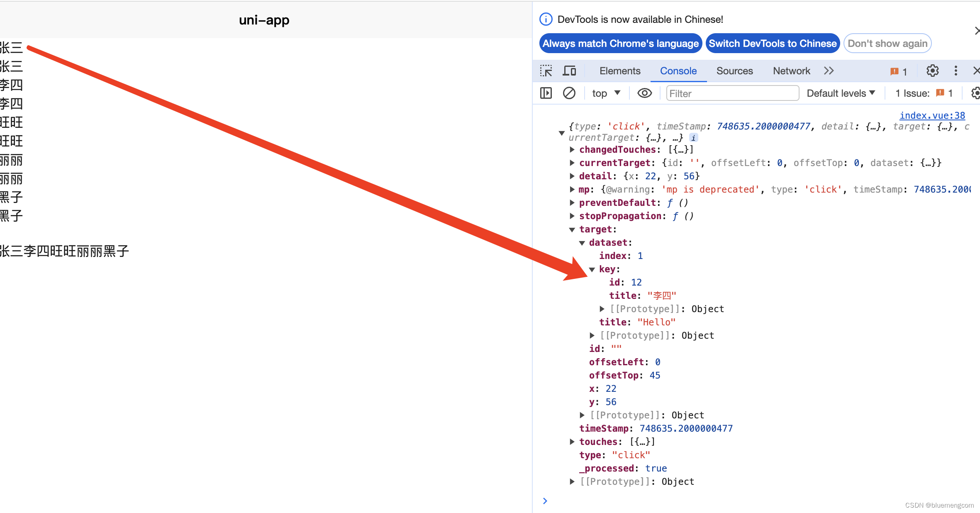Open the Default levels dropdown
The height and width of the screenshot is (513, 980).
pyautogui.click(x=841, y=93)
